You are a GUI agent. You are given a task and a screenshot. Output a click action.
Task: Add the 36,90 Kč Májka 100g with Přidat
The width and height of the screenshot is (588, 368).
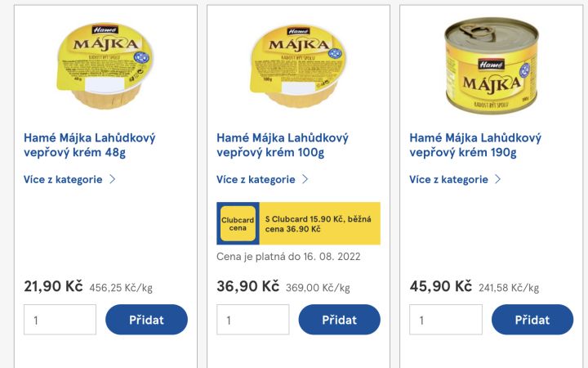click(340, 320)
